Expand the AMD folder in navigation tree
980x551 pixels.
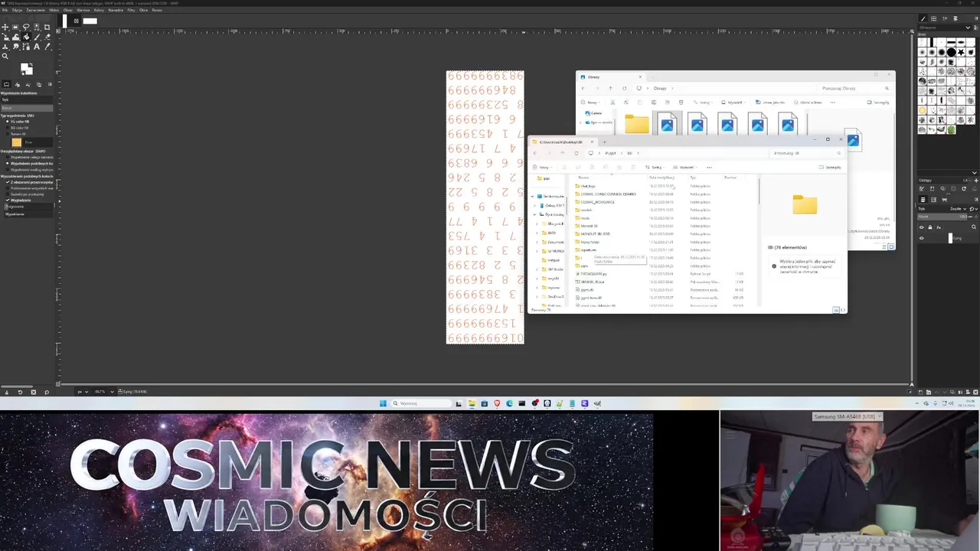(537, 233)
